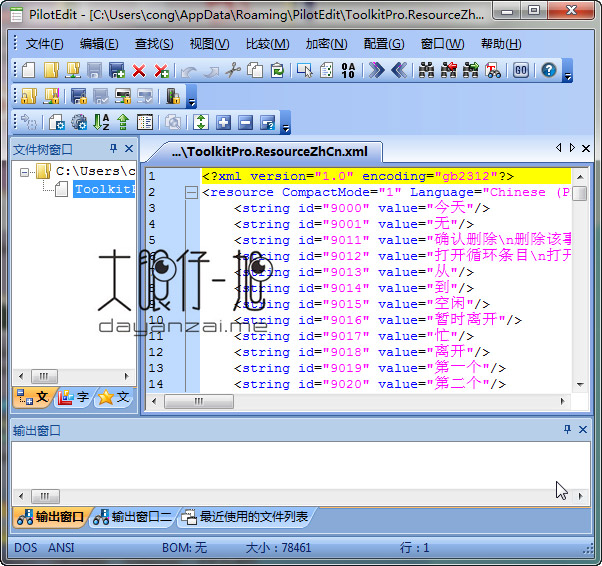Screen dimensions: 602x566
Task: Close the editor tab with the X button
Action: pos(586,148)
